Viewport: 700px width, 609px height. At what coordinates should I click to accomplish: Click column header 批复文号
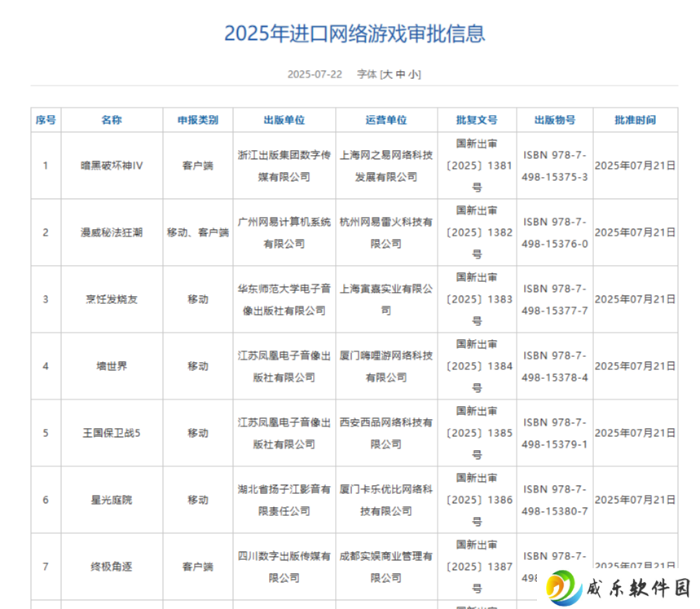(x=477, y=120)
